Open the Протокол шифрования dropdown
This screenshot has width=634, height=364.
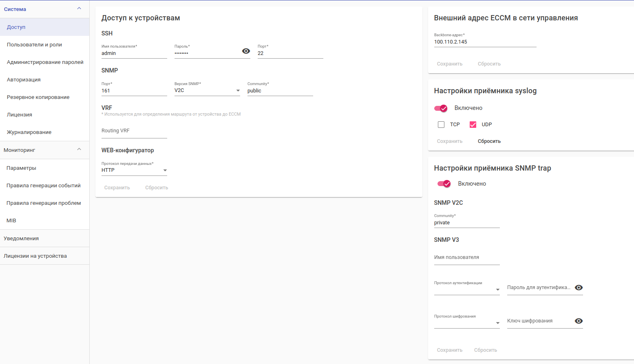tap(467, 323)
